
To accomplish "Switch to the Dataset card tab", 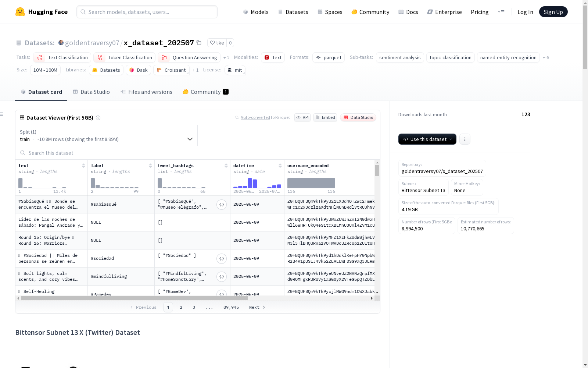I will click(x=41, y=92).
